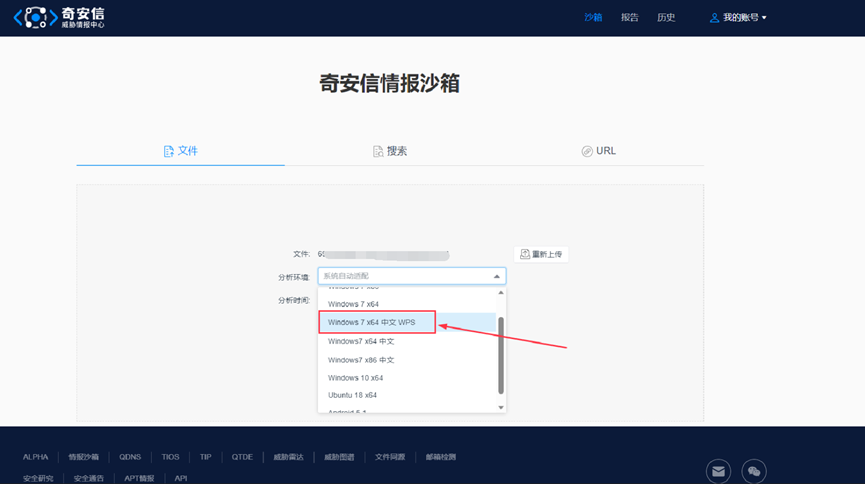Open the 历史 navigation item
The width and height of the screenshot is (865, 484).
(666, 18)
